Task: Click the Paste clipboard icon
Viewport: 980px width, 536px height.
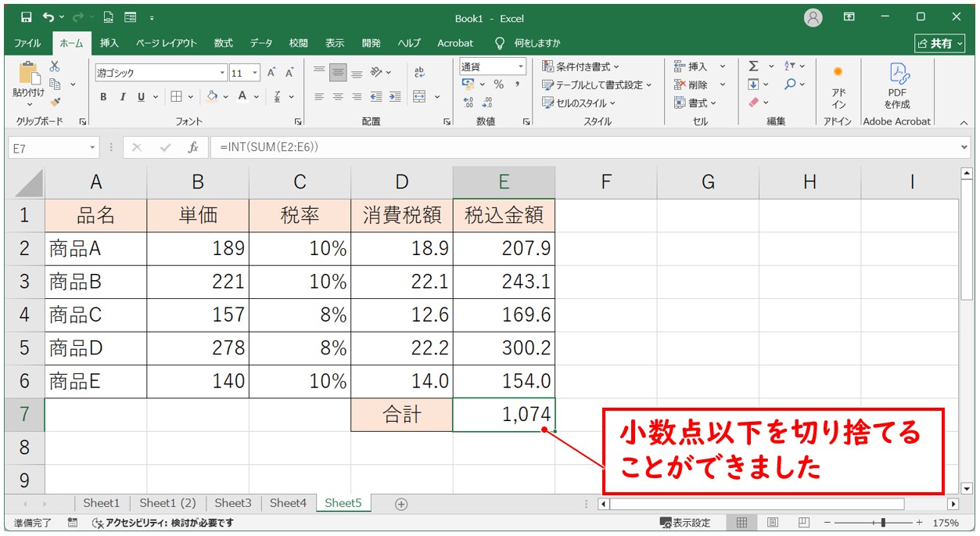Action: point(29,74)
